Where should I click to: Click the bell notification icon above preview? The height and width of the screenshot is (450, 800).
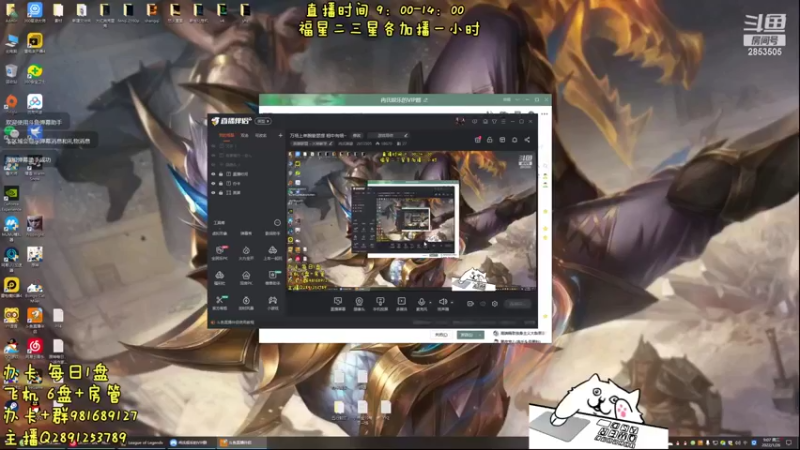514,140
